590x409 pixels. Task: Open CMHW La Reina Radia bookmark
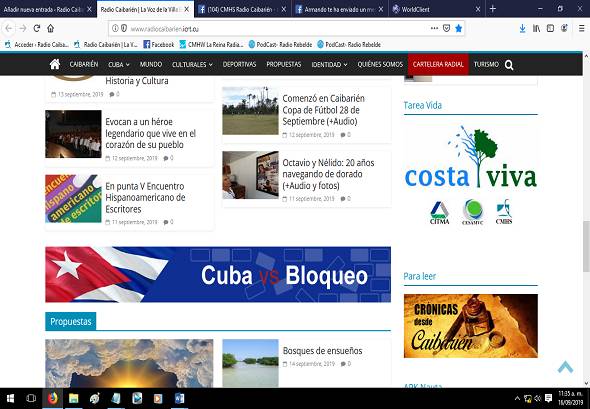point(211,44)
